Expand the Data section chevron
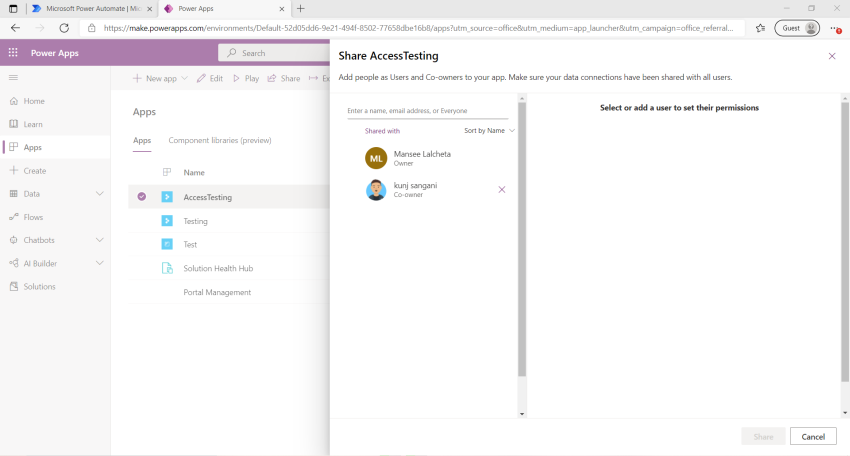The width and height of the screenshot is (850, 456). click(x=100, y=194)
